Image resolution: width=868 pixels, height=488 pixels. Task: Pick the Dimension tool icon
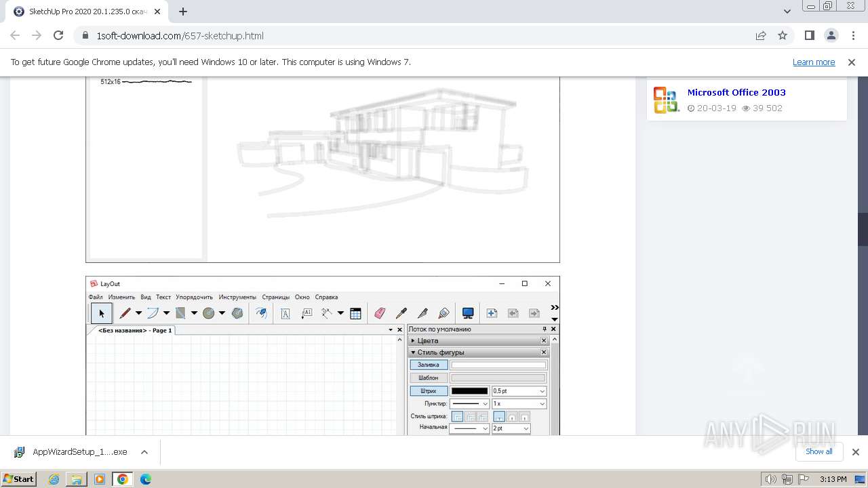pyautogui.click(x=326, y=313)
